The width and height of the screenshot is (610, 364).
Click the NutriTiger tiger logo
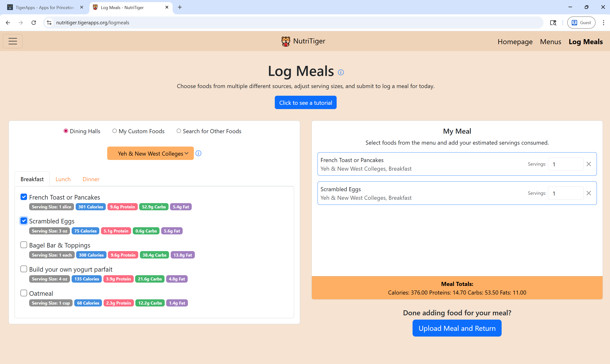[x=286, y=41]
